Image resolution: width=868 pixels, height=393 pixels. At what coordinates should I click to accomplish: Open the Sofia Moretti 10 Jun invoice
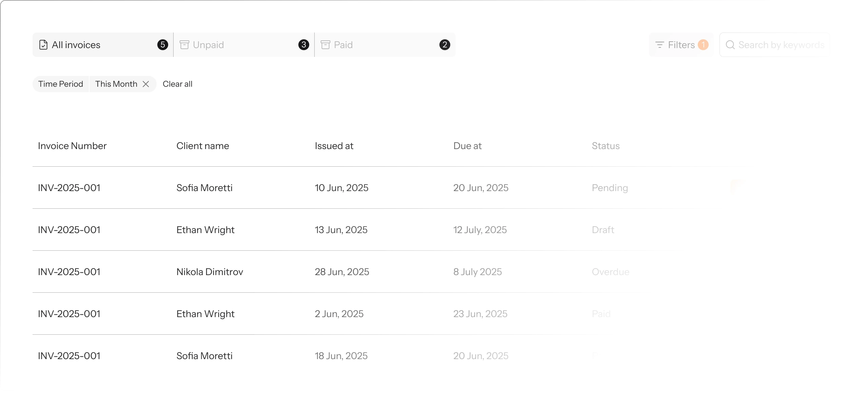390,188
